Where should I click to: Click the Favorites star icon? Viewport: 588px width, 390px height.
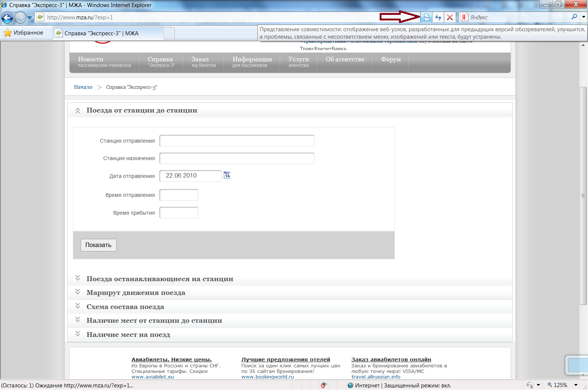7,33
